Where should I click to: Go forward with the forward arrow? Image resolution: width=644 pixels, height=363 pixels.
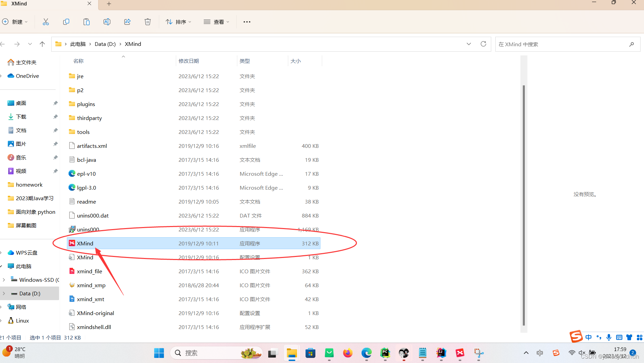pyautogui.click(x=17, y=44)
